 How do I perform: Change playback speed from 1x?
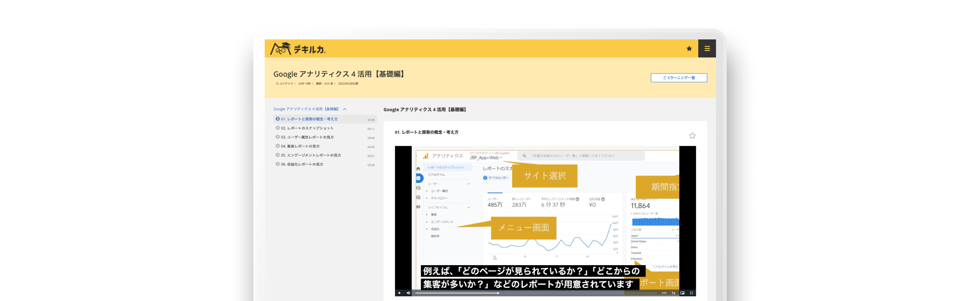(x=673, y=293)
